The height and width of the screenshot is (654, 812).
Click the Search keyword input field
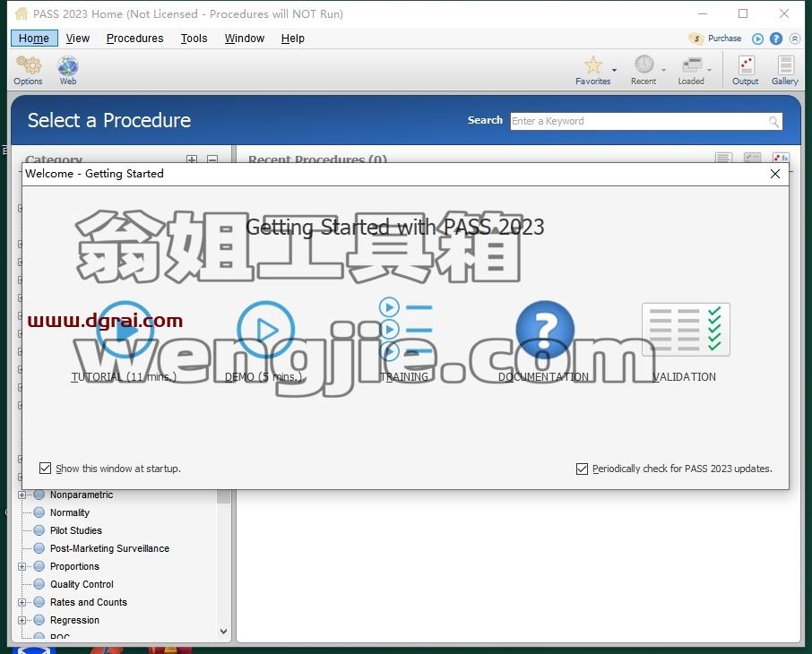tap(646, 121)
